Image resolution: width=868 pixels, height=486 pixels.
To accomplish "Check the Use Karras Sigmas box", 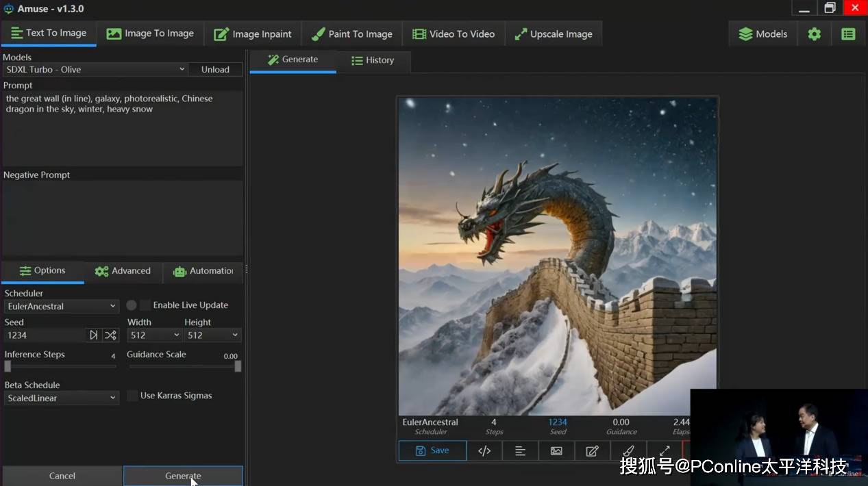I will [132, 396].
